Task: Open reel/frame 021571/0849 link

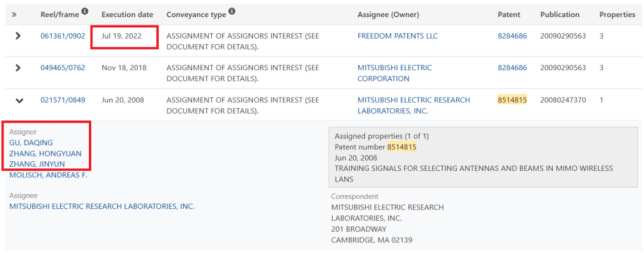Action: (x=63, y=99)
